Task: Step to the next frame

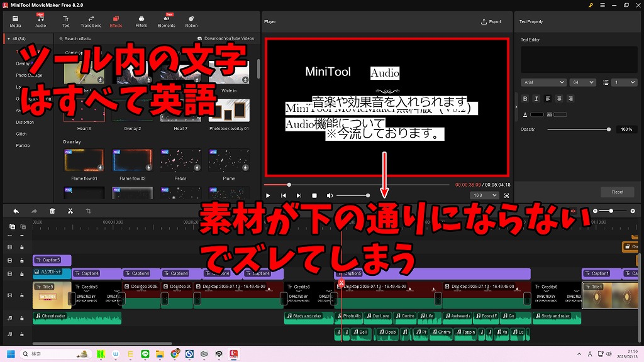Action: pyautogui.click(x=299, y=196)
